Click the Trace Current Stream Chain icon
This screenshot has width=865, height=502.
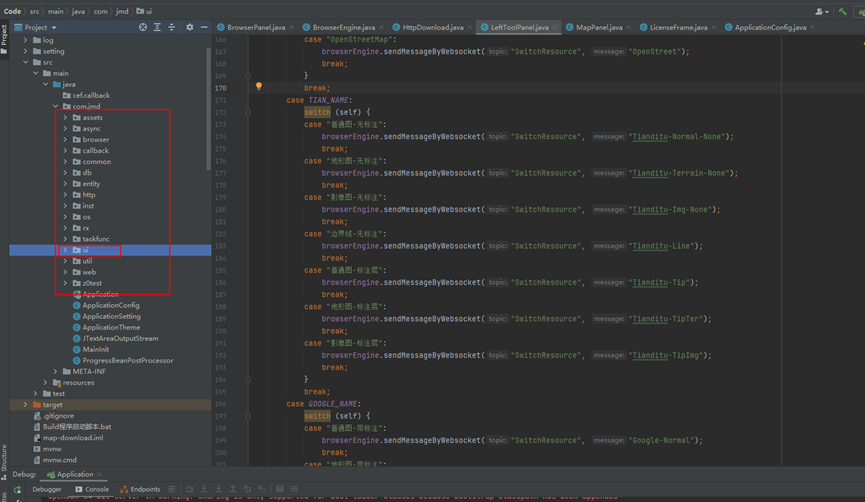pos(294,489)
